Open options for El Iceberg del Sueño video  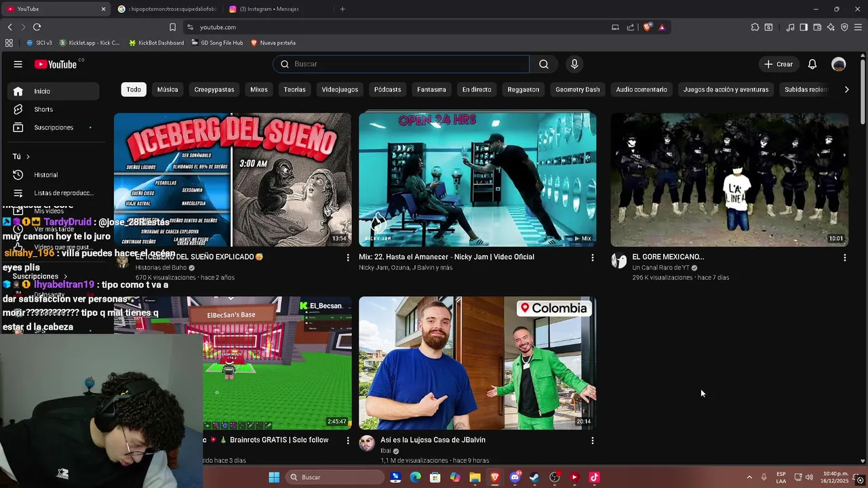(x=348, y=258)
